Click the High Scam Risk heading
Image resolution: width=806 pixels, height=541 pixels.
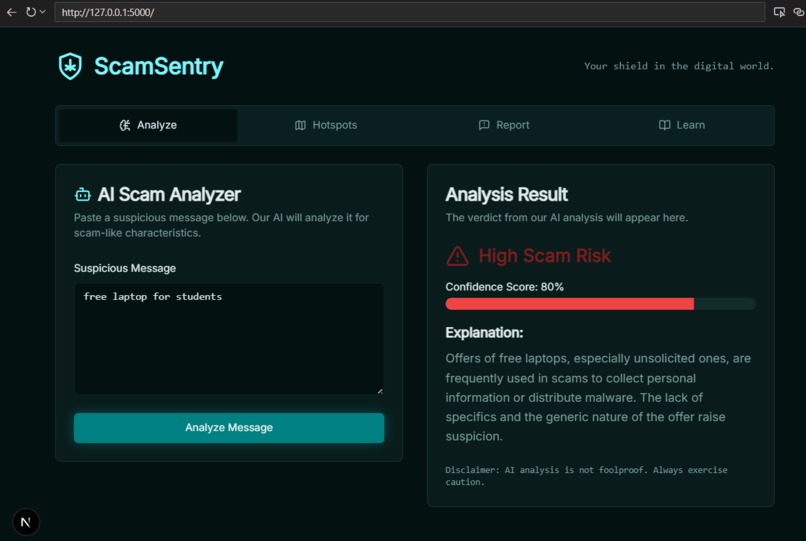(x=544, y=256)
